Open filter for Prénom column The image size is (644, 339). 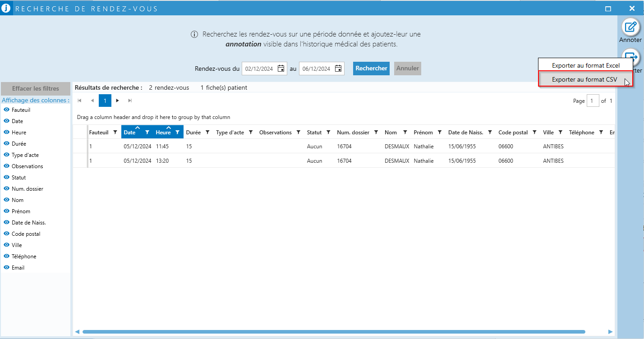[440, 133]
